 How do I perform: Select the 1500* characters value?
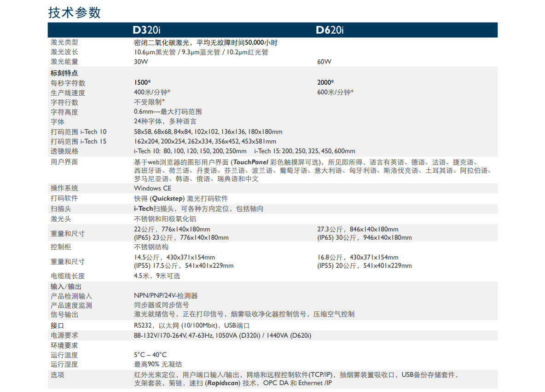[142, 82]
